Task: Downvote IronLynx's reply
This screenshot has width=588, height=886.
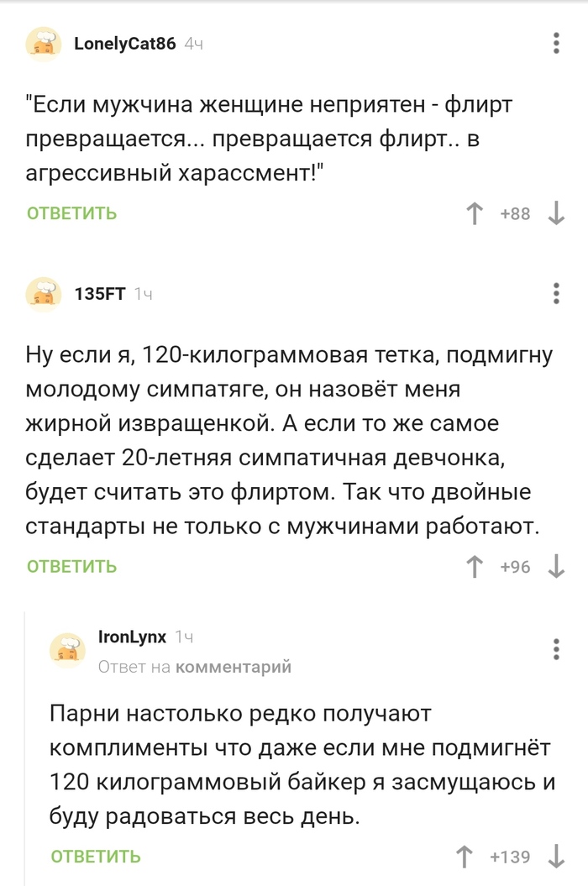Action: 554,855
